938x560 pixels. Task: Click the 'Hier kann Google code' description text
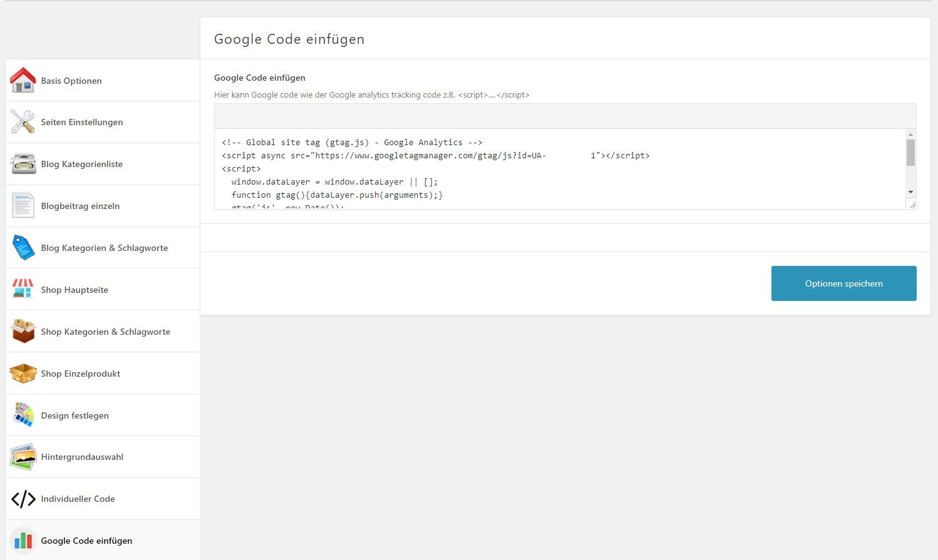point(371,95)
